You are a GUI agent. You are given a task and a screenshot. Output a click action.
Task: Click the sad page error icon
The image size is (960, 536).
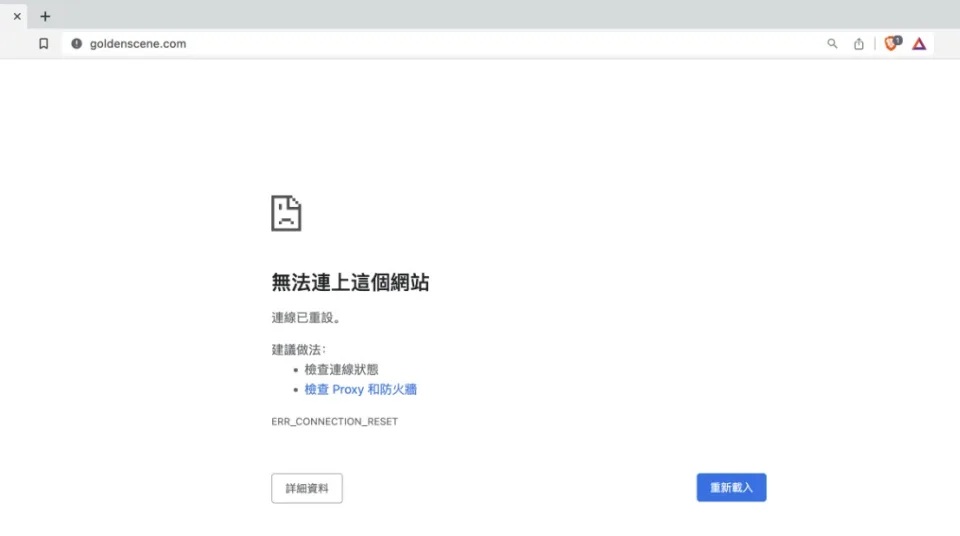click(x=286, y=213)
